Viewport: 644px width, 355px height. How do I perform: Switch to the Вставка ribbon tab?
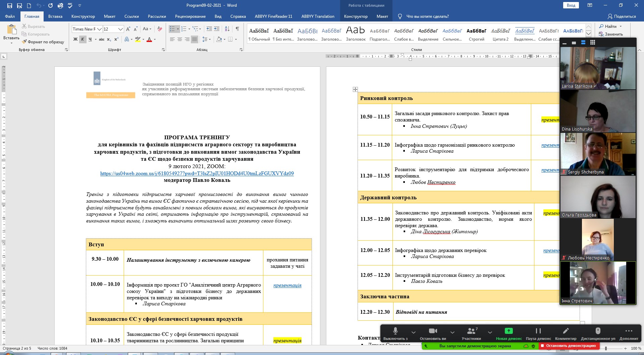click(55, 16)
